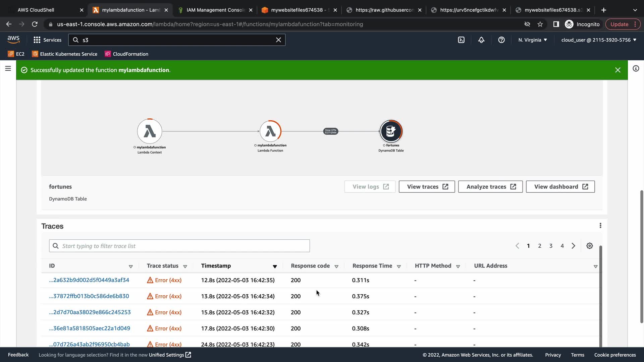Open the cloud_user account dropdown

599,40
